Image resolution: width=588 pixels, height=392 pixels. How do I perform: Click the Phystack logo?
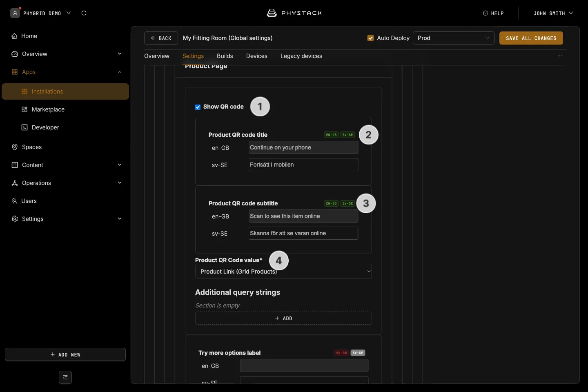coord(294,13)
